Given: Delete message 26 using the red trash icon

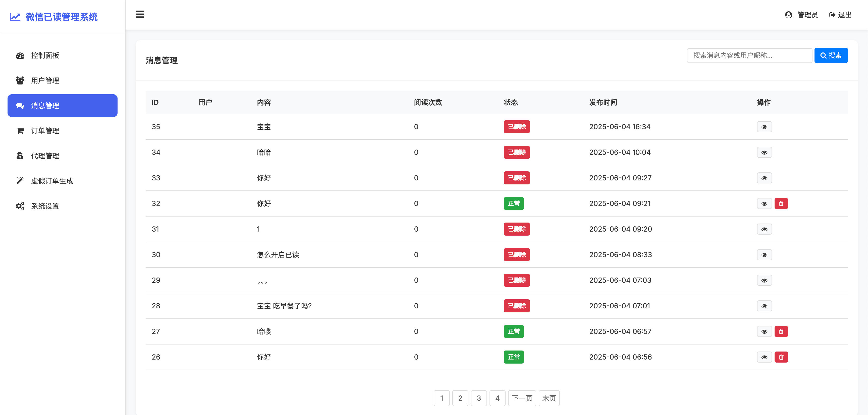Looking at the screenshot, I should click(781, 357).
